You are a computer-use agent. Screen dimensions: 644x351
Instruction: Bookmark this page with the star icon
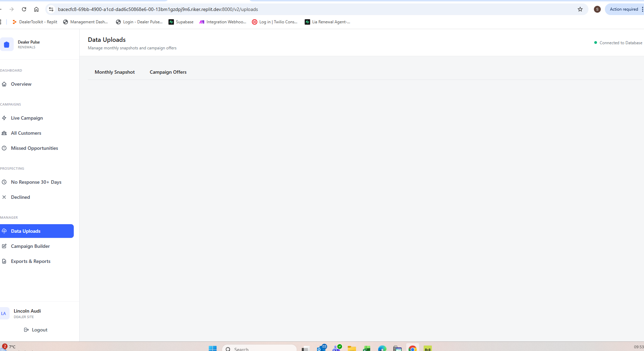[x=580, y=9]
